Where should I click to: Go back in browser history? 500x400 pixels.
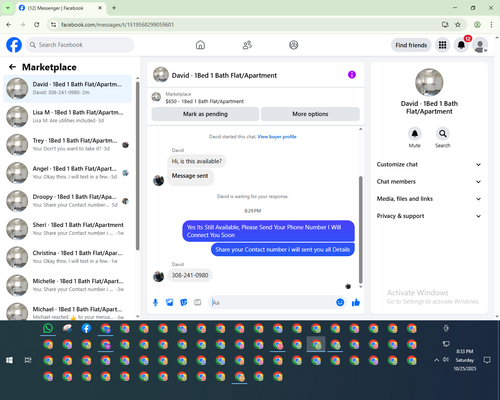[9, 25]
